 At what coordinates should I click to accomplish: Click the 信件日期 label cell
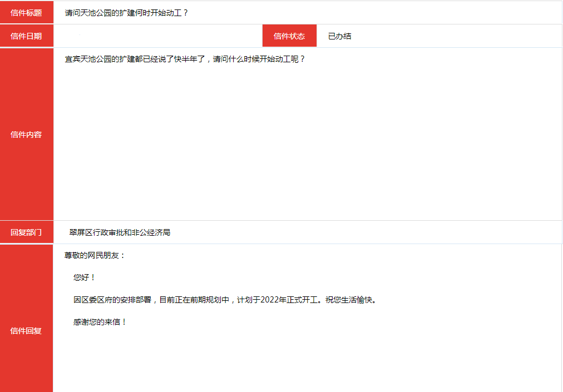pos(26,36)
